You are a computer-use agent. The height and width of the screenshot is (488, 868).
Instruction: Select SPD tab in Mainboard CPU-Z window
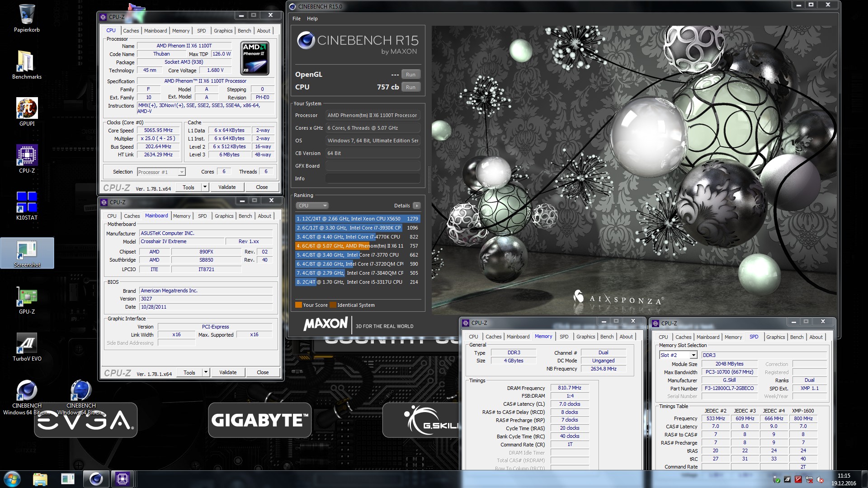click(202, 216)
